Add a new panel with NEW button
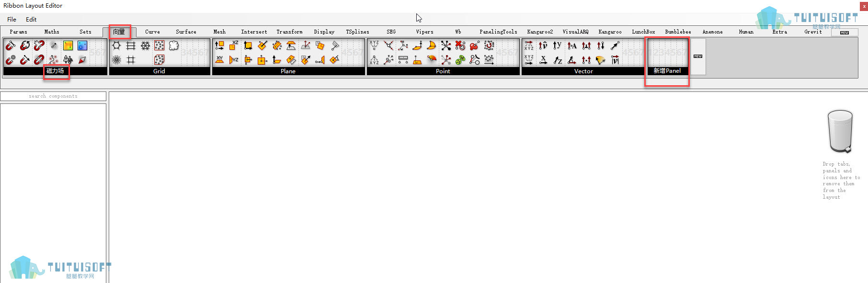 (698, 57)
